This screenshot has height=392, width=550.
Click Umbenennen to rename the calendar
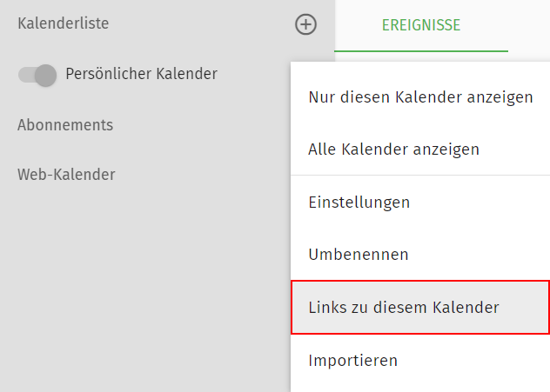(x=359, y=255)
